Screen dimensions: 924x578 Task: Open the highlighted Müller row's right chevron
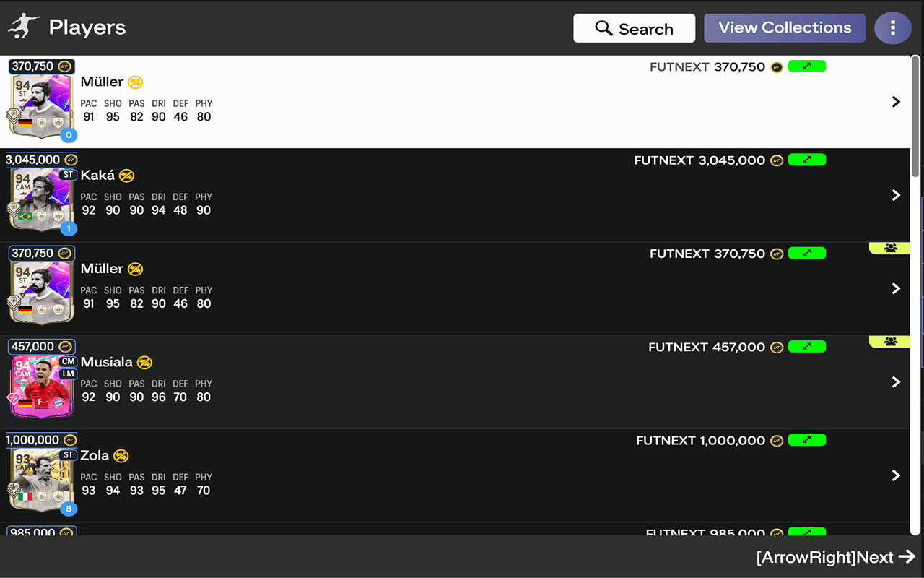[896, 102]
